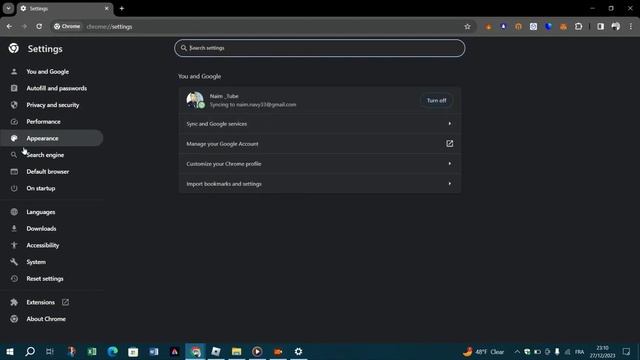640x360 pixels.
Task: Reload the page with refresh icon
Action: (39, 27)
